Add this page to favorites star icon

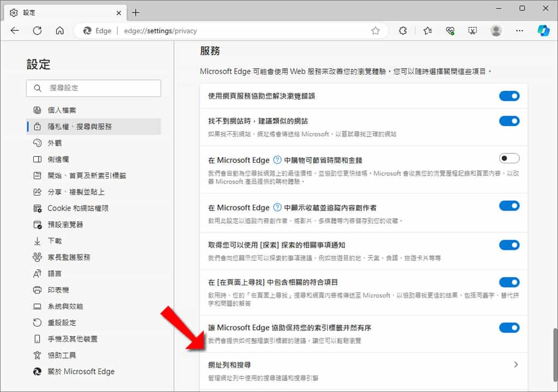pyautogui.click(x=375, y=31)
